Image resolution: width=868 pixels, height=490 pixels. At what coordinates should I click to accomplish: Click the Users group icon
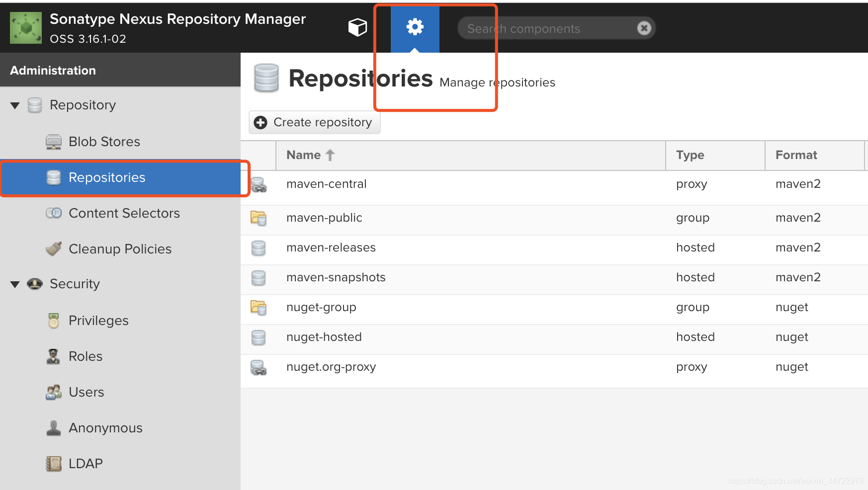pyautogui.click(x=54, y=392)
